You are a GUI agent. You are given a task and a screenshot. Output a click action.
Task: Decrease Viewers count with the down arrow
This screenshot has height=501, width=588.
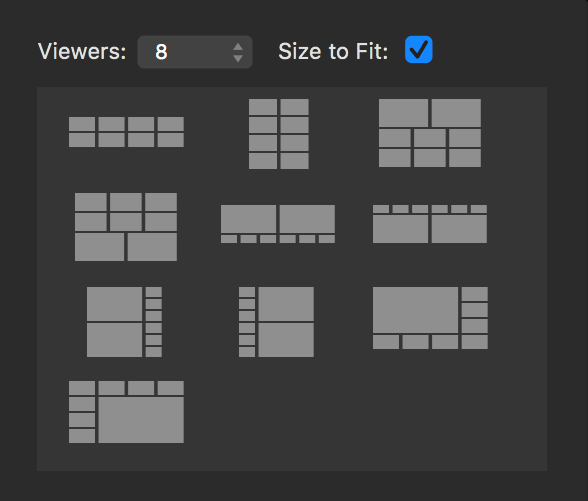238,58
